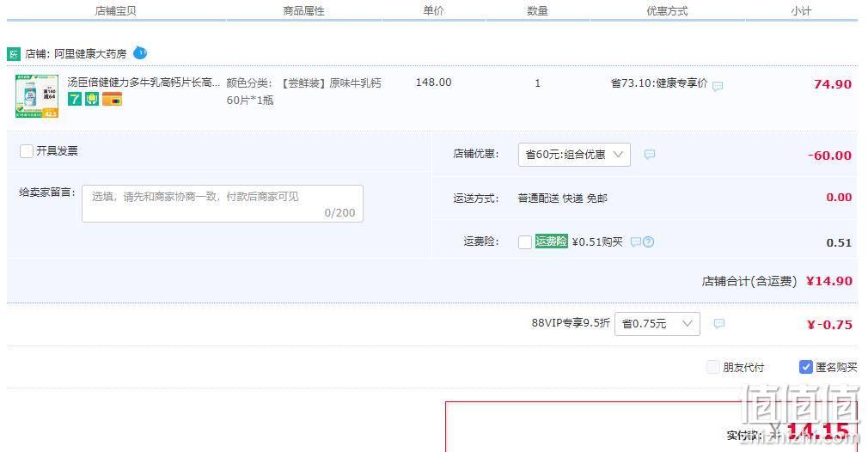This screenshot has height=452, width=868.
Task: Open the blue Wangwang chat icon
Action: (x=140, y=53)
